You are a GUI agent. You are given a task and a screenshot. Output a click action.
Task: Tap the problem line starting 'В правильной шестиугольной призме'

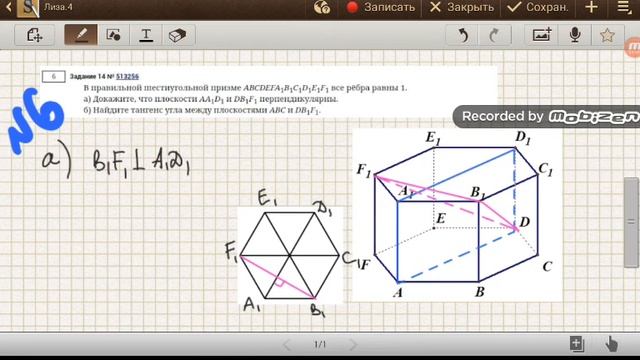point(245,88)
